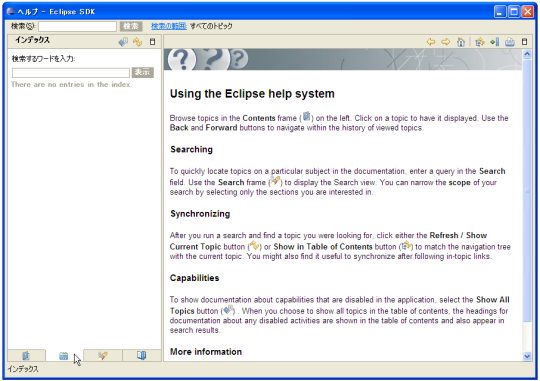Click 'There are no entries in the index' text

(x=71, y=84)
